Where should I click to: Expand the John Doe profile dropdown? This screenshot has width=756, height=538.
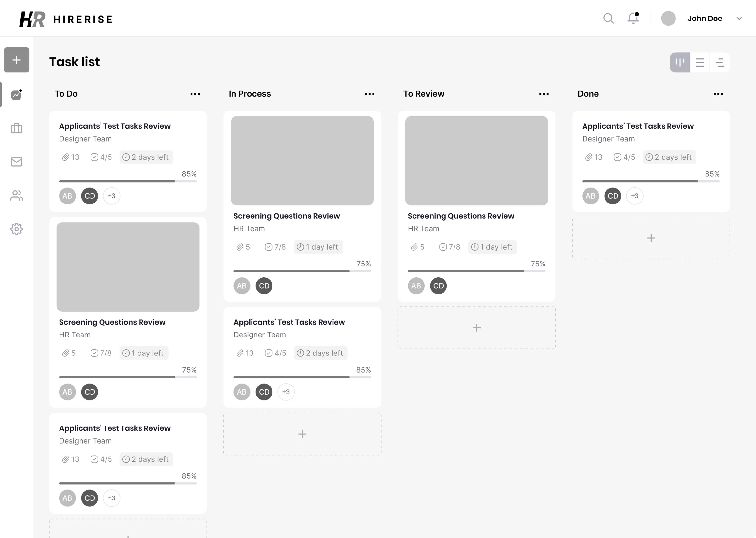click(x=740, y=19)
